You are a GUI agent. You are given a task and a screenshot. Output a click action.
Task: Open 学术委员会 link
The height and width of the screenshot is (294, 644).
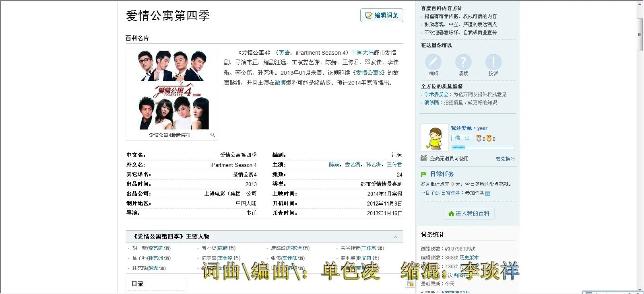click(x=436, y=95)
